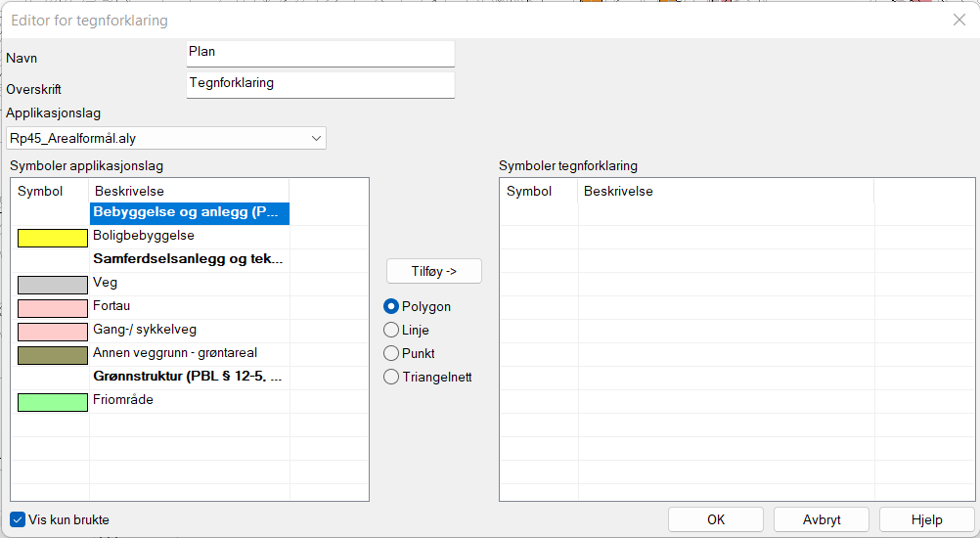Open help with the Hjelp button
Image resolution: width=980 pixels, height=538 pixels.
coord(926,519)
